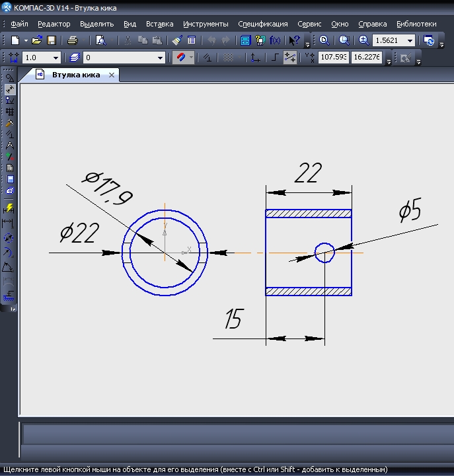Open the Dimensions tools panel
Viewport: 454px width, 476px height.
10,89
